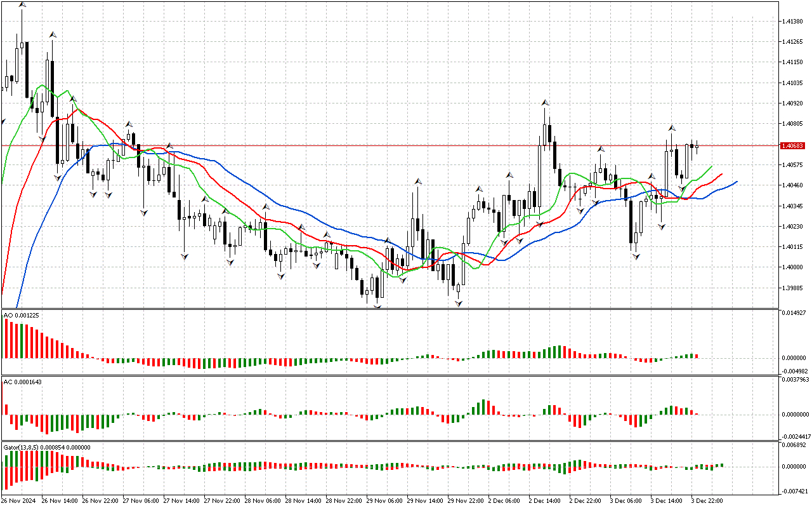Select price level 1.40230

click(792, 227)
